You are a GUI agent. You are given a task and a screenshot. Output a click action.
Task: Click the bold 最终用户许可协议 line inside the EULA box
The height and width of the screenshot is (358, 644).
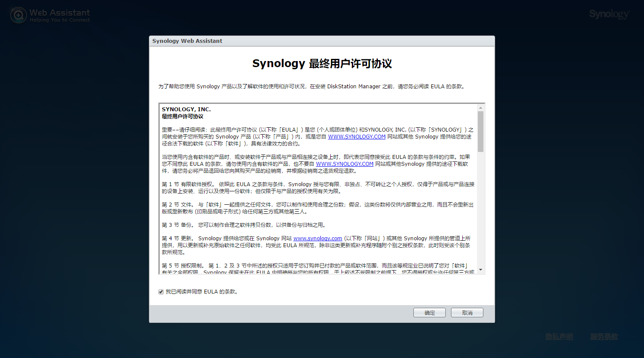(x=183, y=116)
